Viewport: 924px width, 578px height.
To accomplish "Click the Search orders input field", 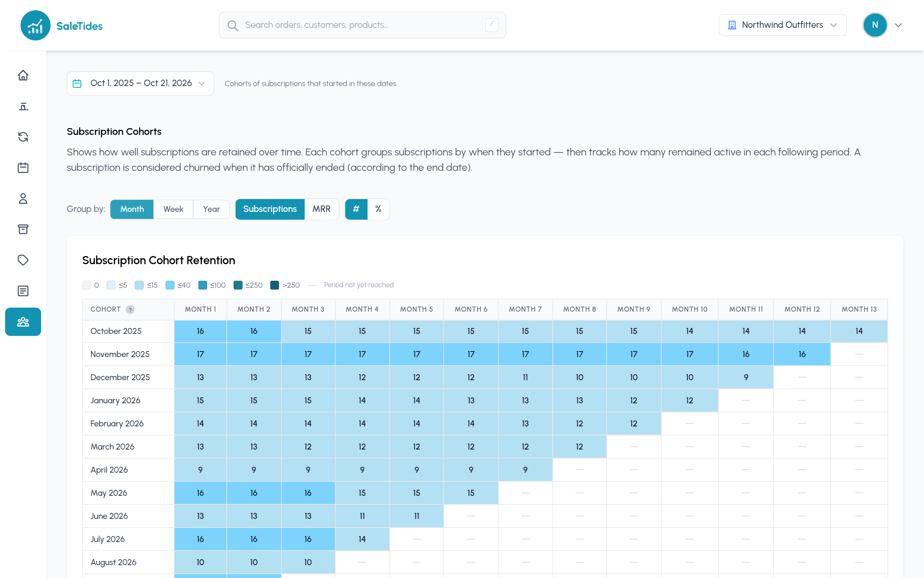I will [x=362, y=25].
